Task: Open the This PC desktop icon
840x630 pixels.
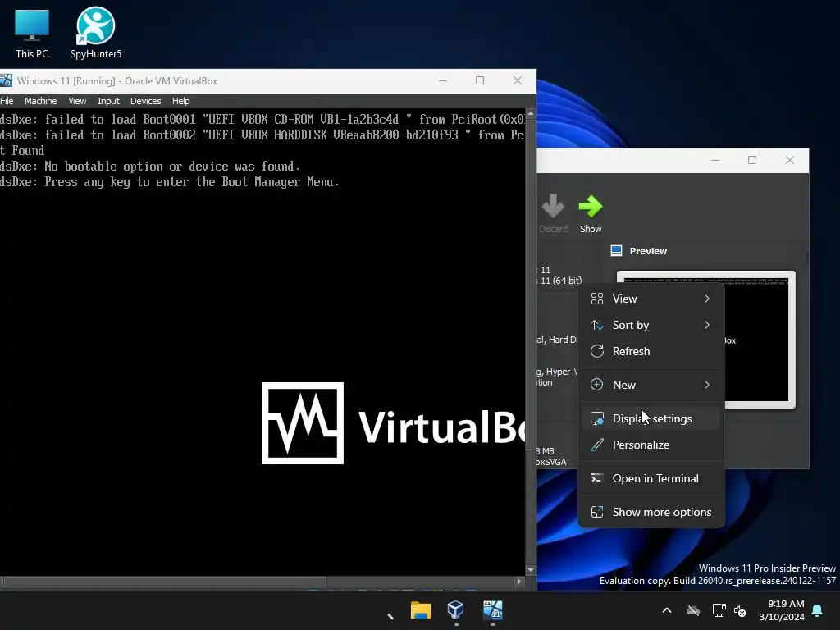Action: (x=32, y=33)
